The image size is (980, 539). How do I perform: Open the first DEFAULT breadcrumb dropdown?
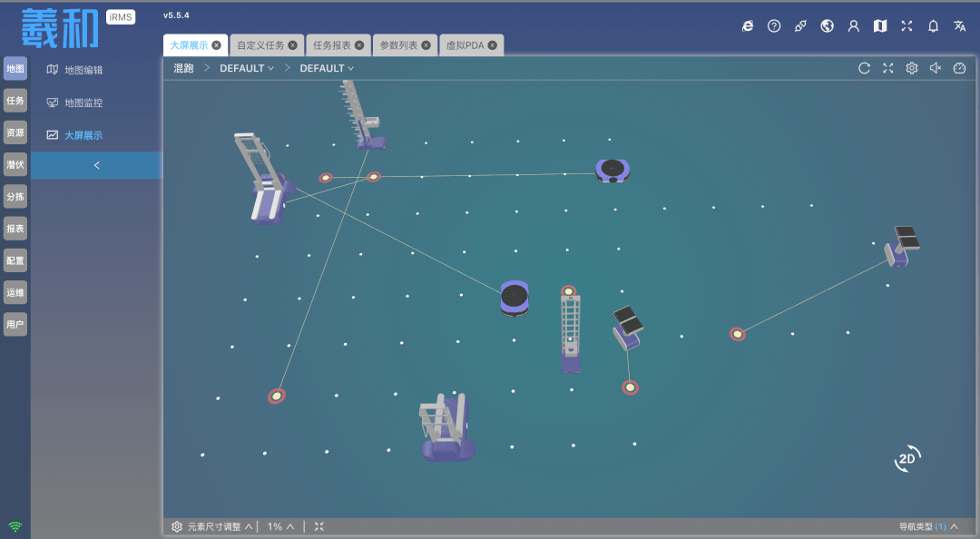click(247, 68)
